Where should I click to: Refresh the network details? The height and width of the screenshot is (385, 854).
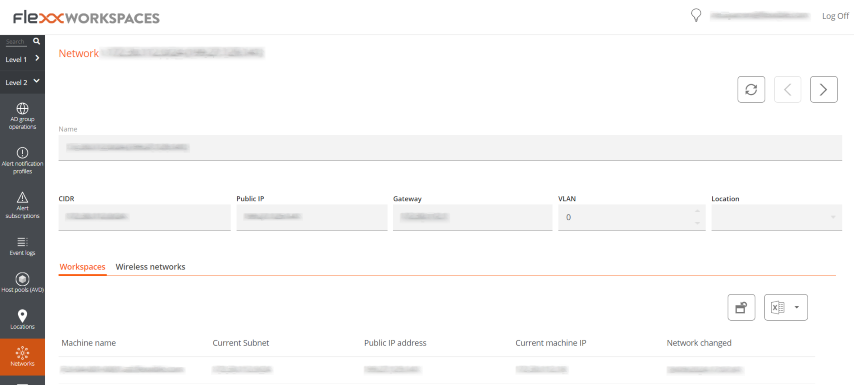pos(751,89)
